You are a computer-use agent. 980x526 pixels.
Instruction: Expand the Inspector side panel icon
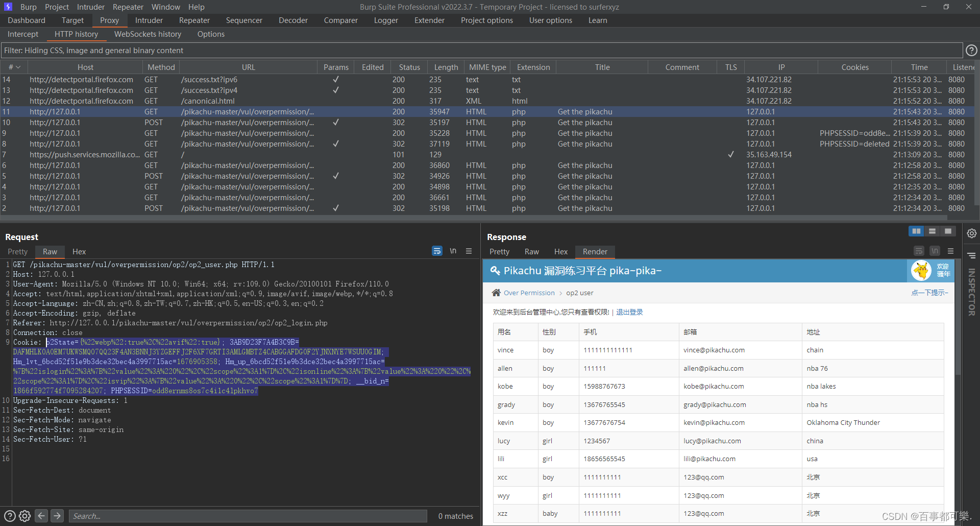coord(971,255)
